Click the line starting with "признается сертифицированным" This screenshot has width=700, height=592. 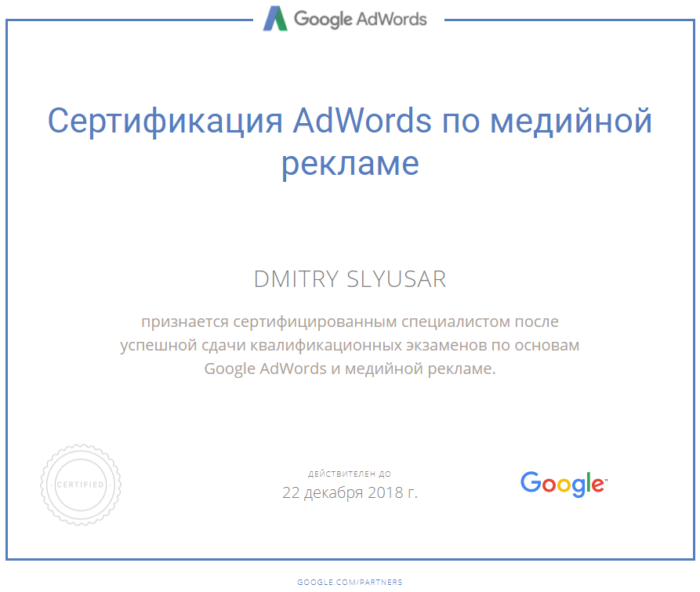(x=350, y=321)
